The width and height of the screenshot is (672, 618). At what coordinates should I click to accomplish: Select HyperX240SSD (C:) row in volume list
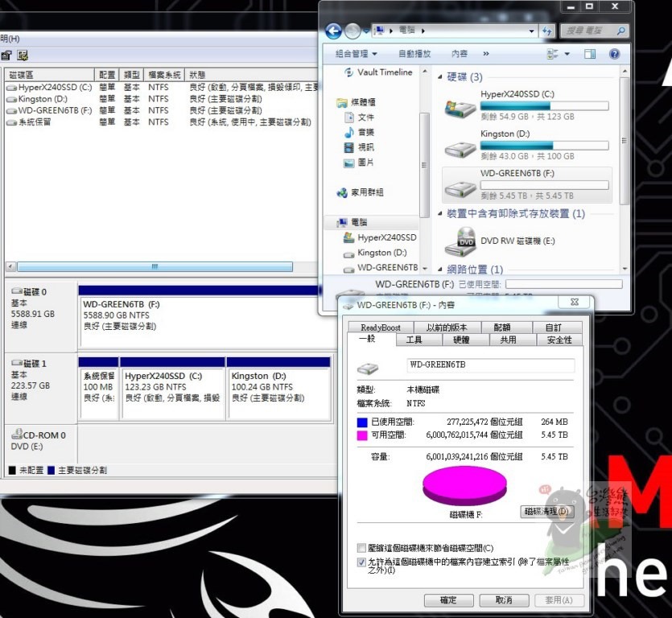(x=161, y=87)
